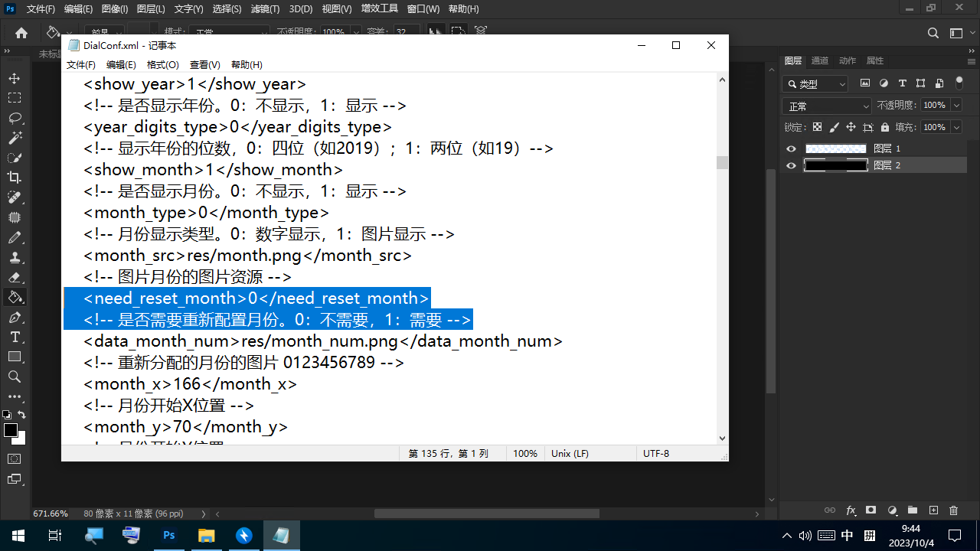Click the delete layer trash icon
This screenshot has height=551, width=980.
953,510
